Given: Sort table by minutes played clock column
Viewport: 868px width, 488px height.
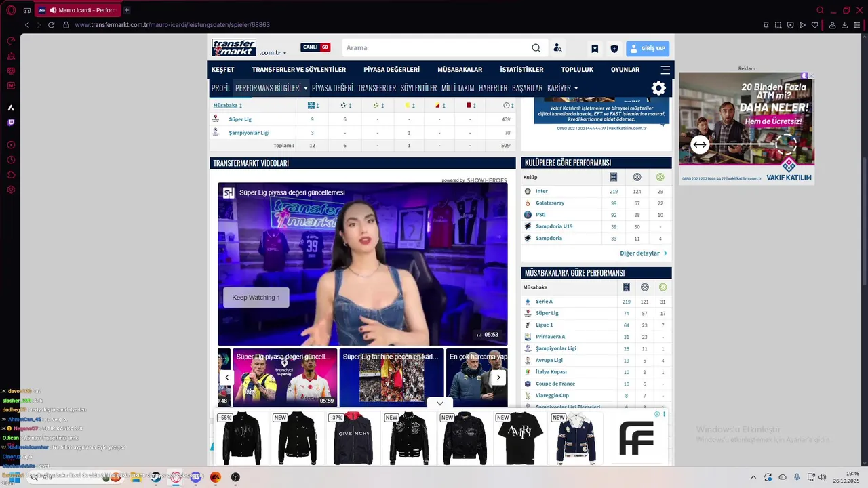Looking at the screenshot, I should [509, 106].
